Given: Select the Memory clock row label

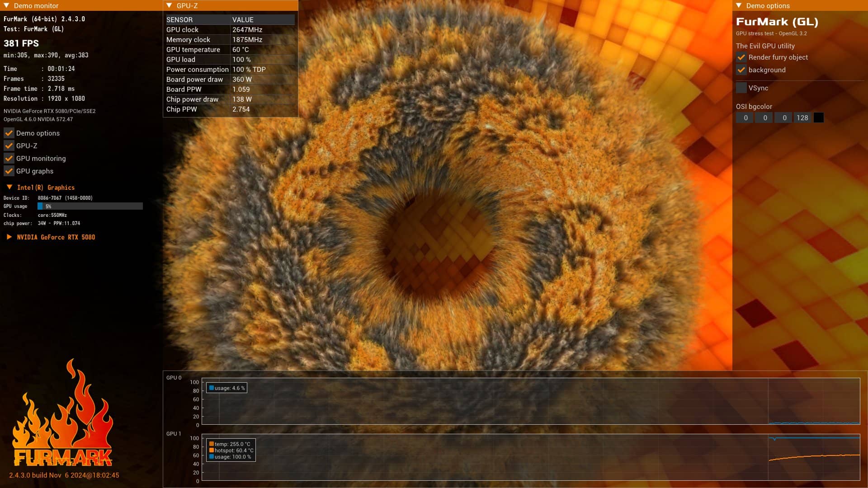Looking at the screenshot, I should pyautogui.click(x=188, y=40).
